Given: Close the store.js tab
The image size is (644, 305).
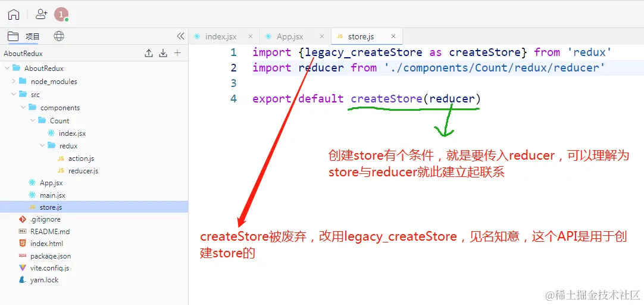Looking at the screenshot, I should click(x=393, y=36).
